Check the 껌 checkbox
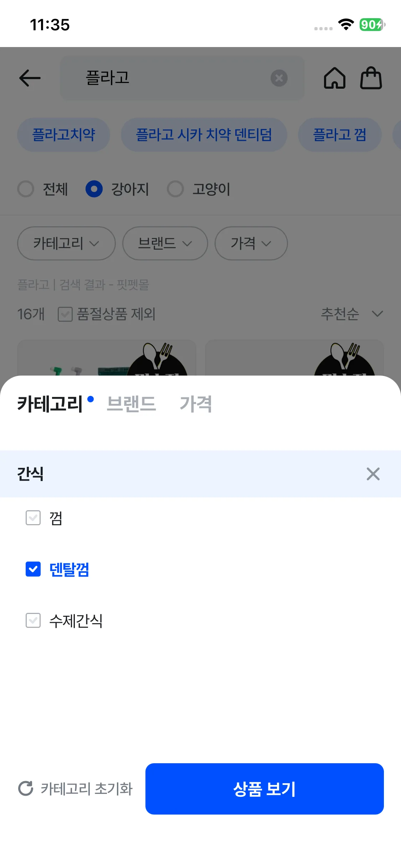 point(33,518)
